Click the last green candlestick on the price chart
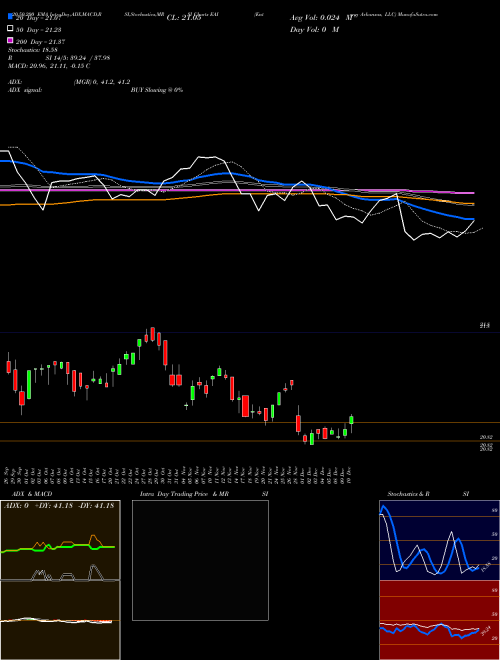Image resolution: width=500 pixels, height=660 pixels. [x=351, y=422]
